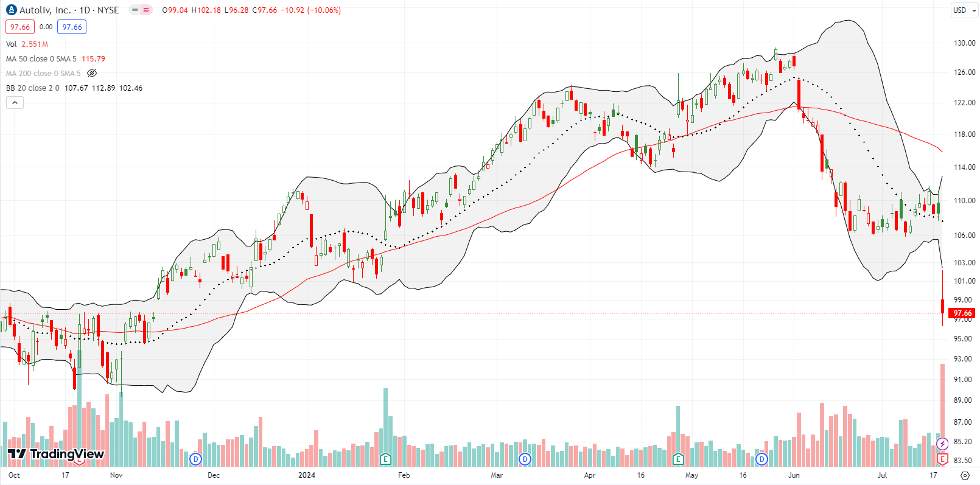Open the earnings E marker before Feb
The image size is (980, 485).
click(x=385, y=459)
